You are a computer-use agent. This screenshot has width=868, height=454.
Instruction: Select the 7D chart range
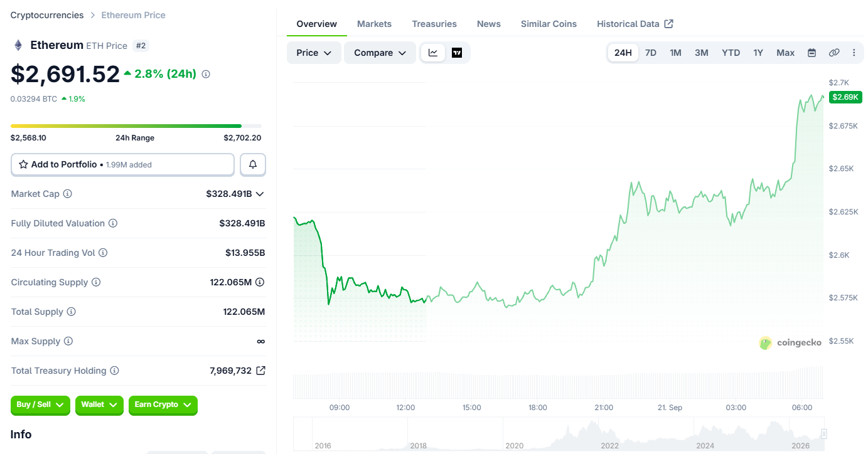[651, 53]
